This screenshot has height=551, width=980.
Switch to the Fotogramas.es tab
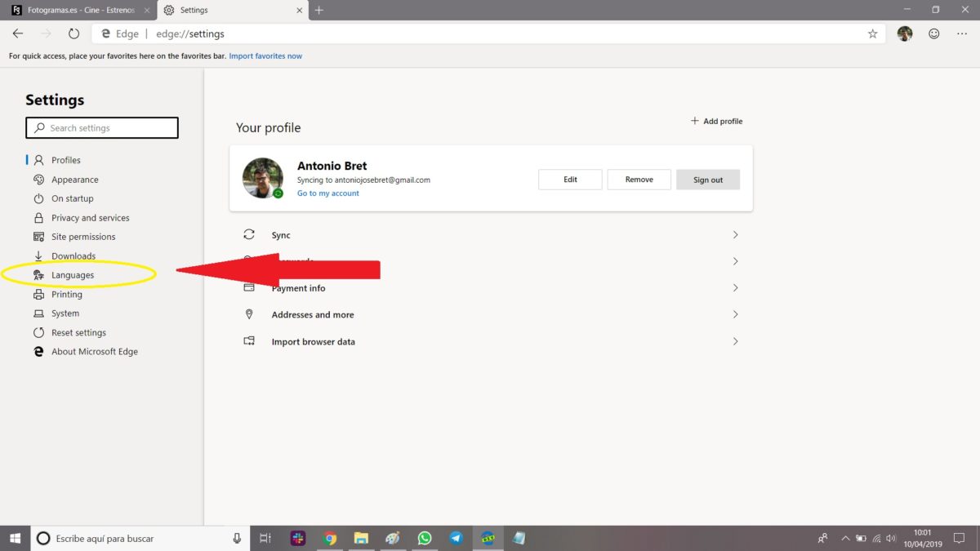pos(78,10)
